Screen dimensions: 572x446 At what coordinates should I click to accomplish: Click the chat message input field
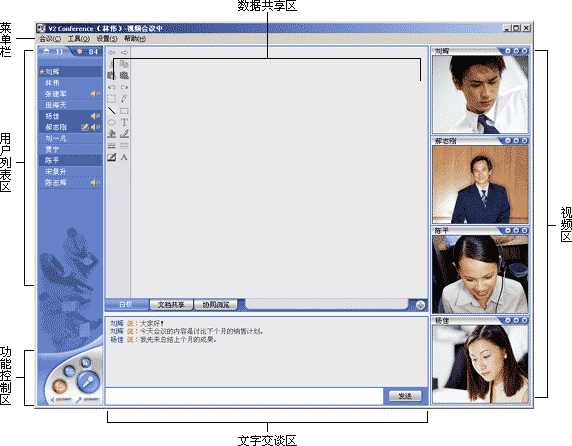point(244,396)
